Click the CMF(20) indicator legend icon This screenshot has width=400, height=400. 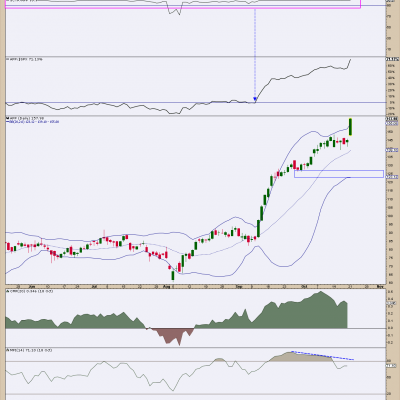point(7,291)
